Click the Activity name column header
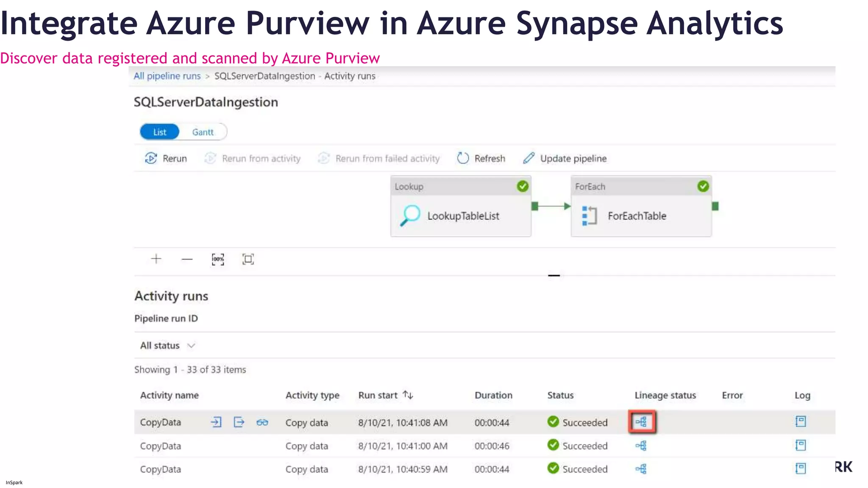Viewport: 868px width, 488px height. point(170,395)
